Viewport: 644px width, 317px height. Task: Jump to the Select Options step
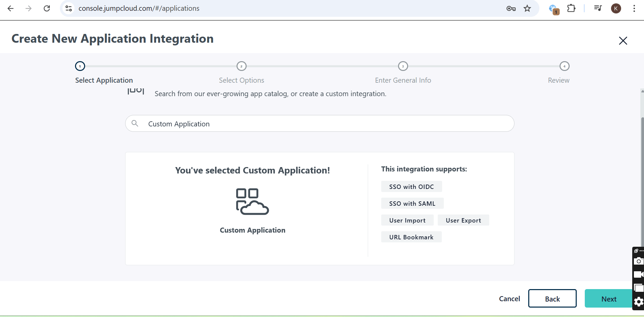pyautogui.click(x=242, y=66)
